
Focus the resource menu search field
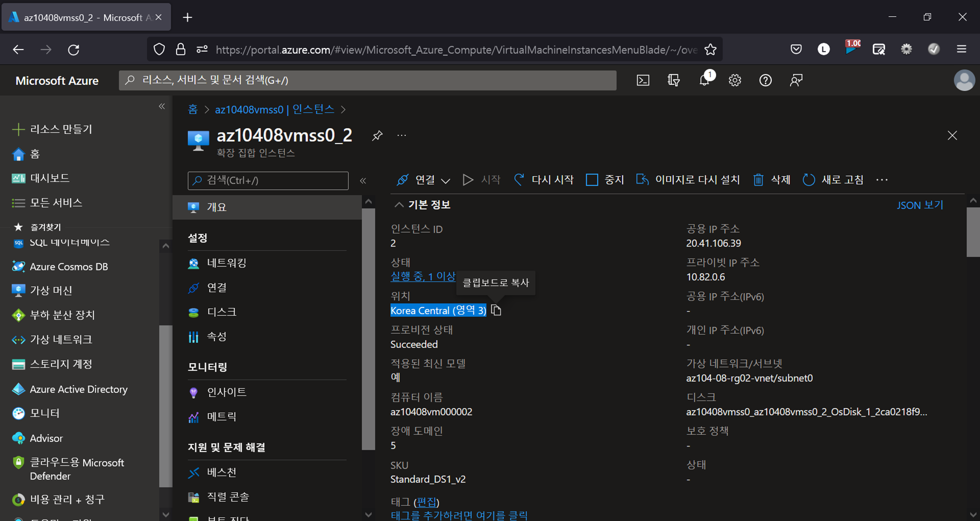pyautogui.click(x=268, y=180)
